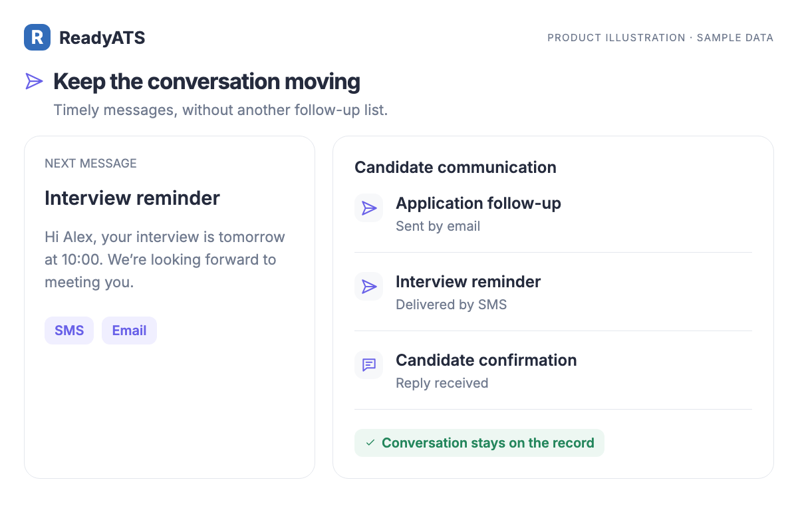Select the SMS channel chip

click(69, 331)
